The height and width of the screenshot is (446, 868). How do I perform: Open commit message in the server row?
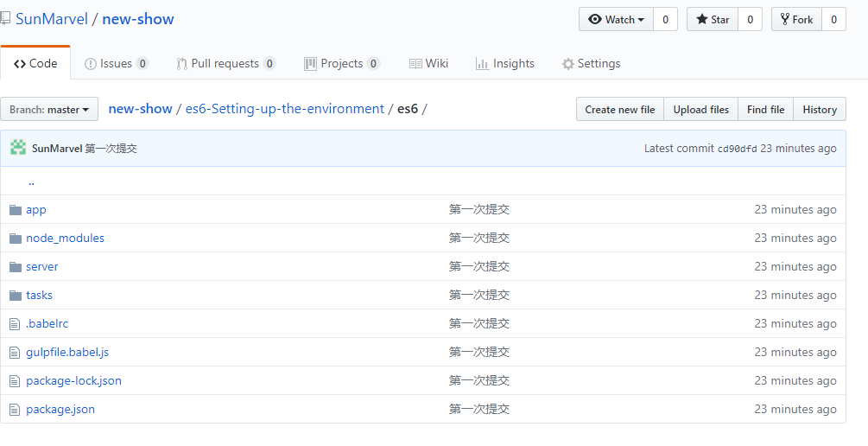pos(478,267)
